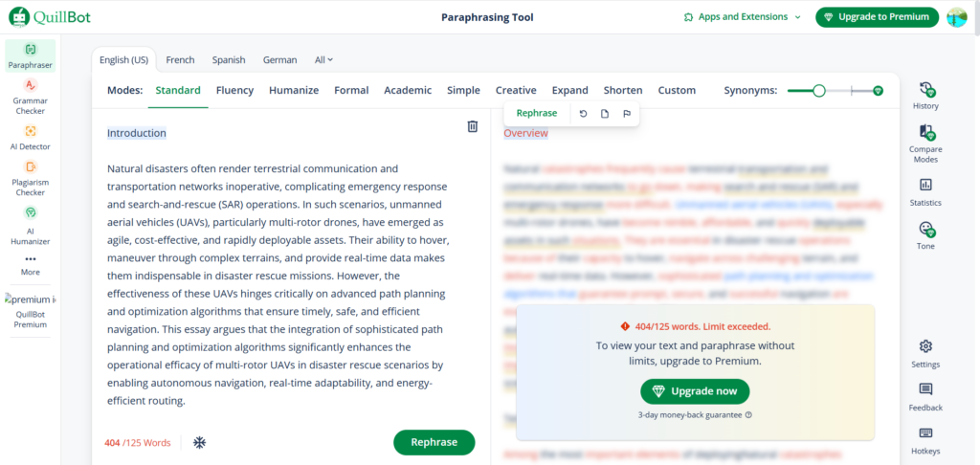Click inside the input text area paragraph
This screenshot has width=980, height=465.
point(278,284)
